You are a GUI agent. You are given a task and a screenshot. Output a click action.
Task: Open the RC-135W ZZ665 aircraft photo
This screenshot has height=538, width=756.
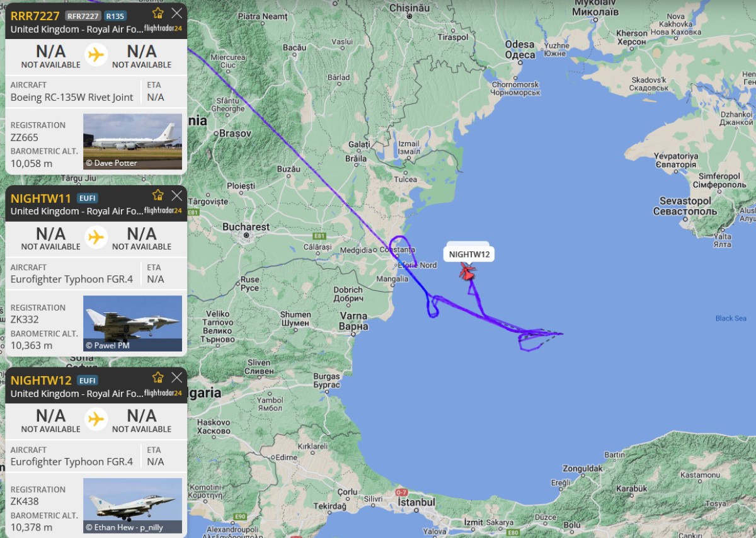click(132, 141)
